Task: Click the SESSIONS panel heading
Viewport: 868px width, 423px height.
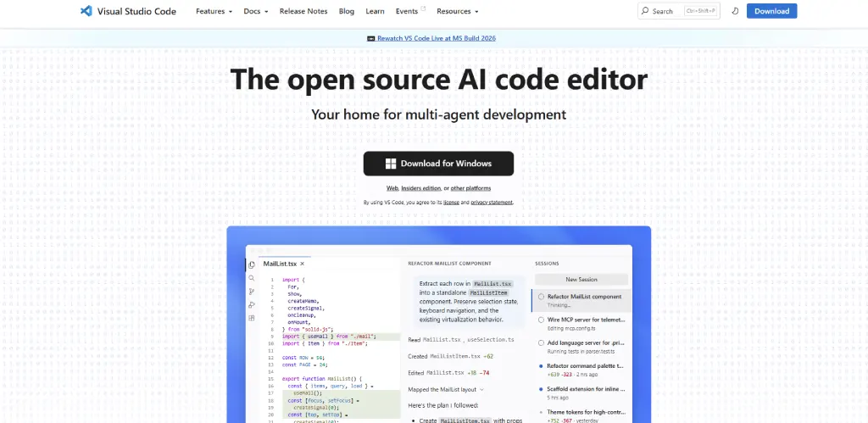Action: point(547,264)
